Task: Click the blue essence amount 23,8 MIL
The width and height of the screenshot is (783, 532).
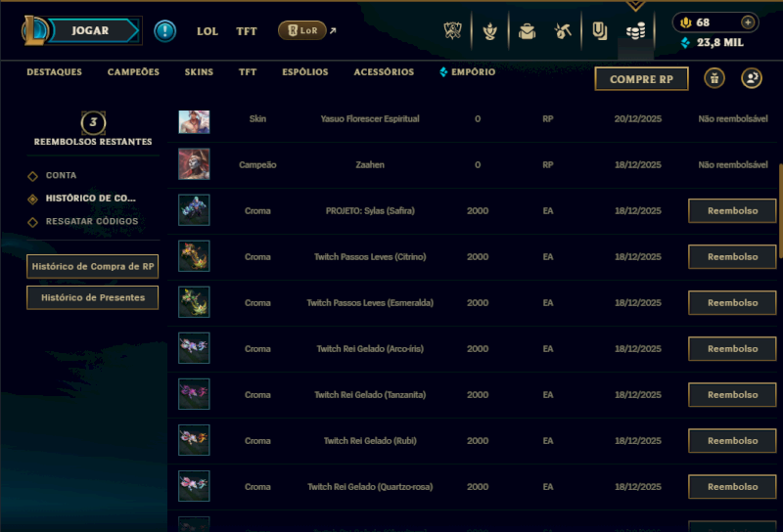Action: pyautogui.click(x=720, y=42)
